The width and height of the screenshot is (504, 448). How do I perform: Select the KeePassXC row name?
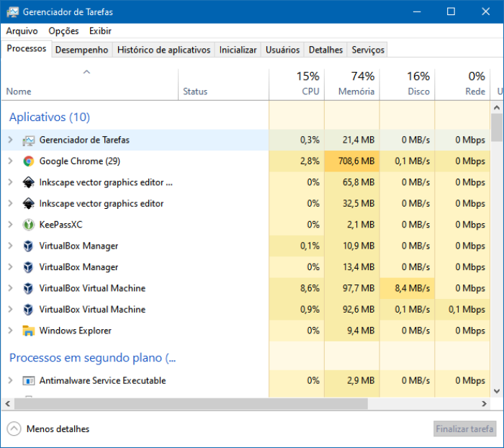pyautogui.click(x=60, y=225)
